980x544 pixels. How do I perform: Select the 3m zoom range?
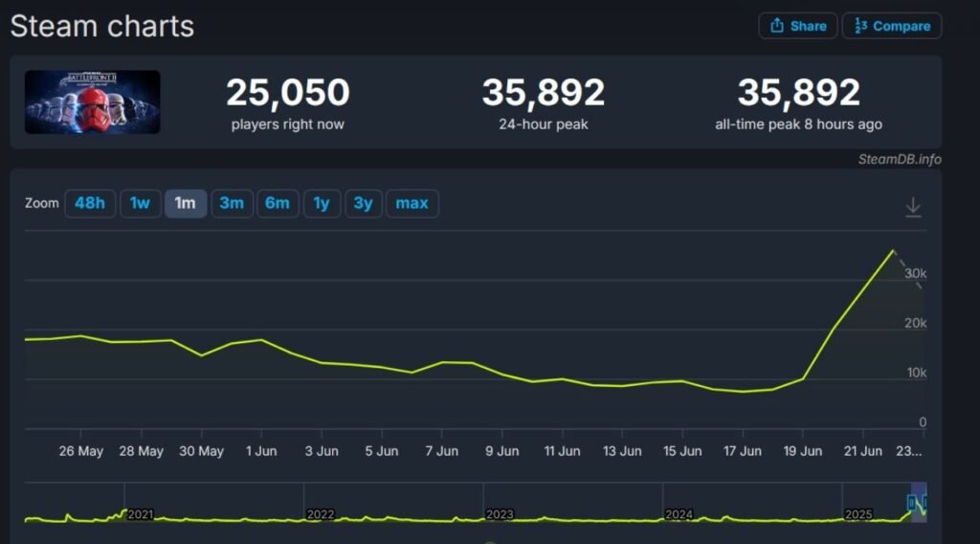[232, 203]
